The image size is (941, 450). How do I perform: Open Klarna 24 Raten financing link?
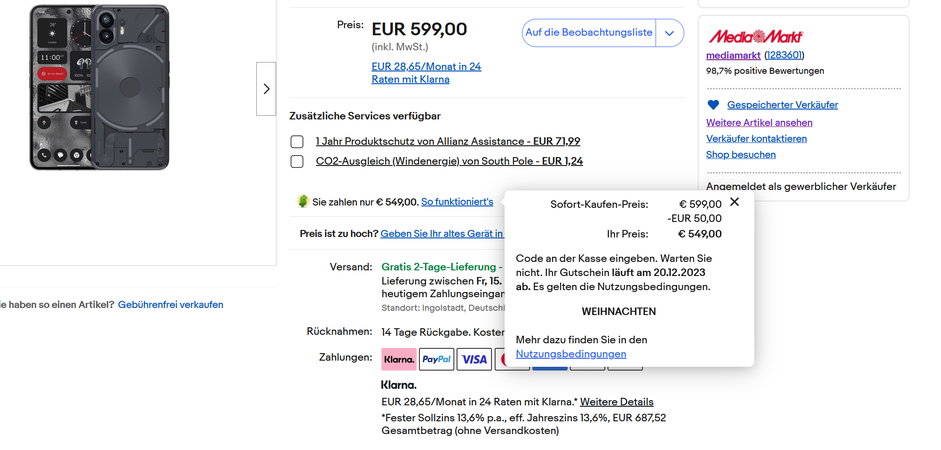[426, 73]
